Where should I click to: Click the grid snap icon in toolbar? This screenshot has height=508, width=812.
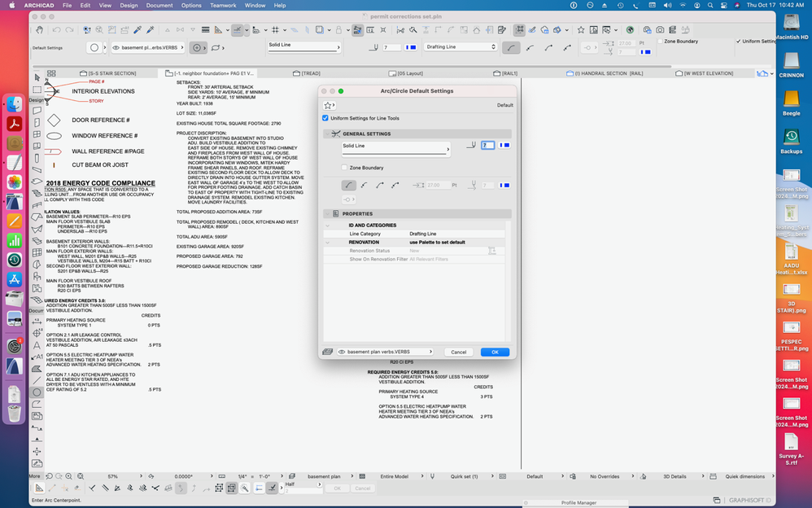tap(276, 30)
